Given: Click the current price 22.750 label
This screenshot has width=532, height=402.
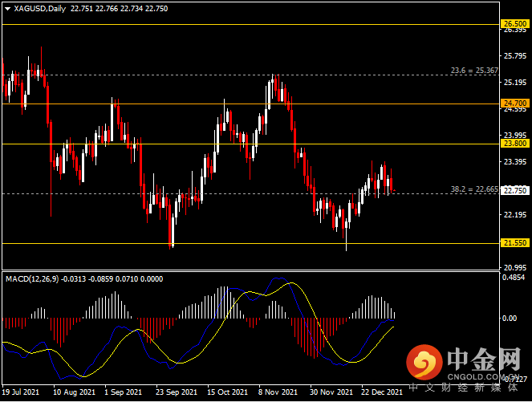Looking at the screenshot, I should coord(514,190).
